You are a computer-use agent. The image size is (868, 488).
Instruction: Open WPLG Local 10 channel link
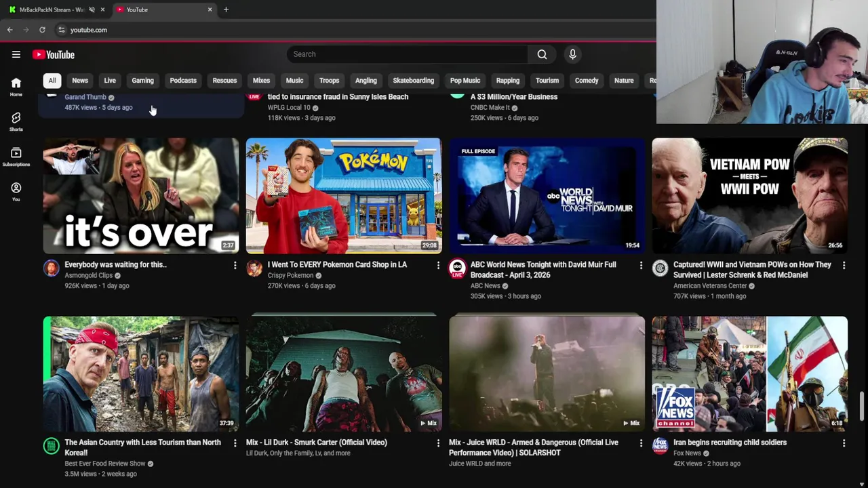click(x=289, y=107)
